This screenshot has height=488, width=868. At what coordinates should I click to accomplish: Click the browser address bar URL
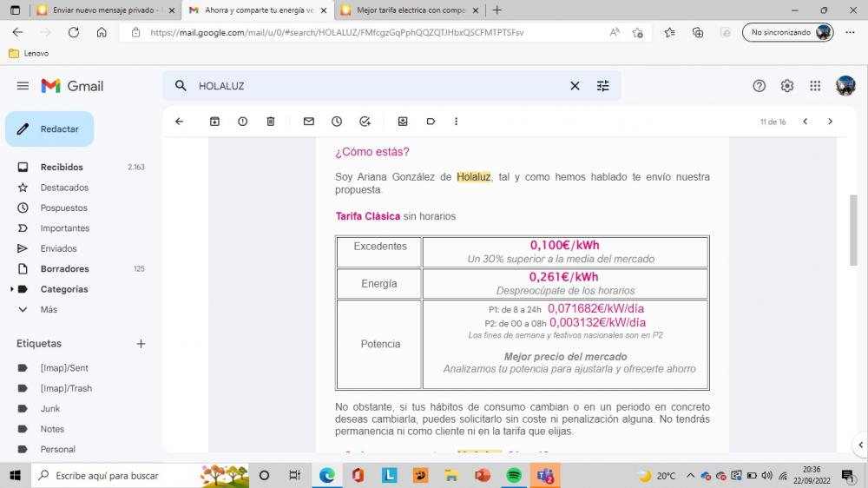pyautogui.click(x=337, y=33)
